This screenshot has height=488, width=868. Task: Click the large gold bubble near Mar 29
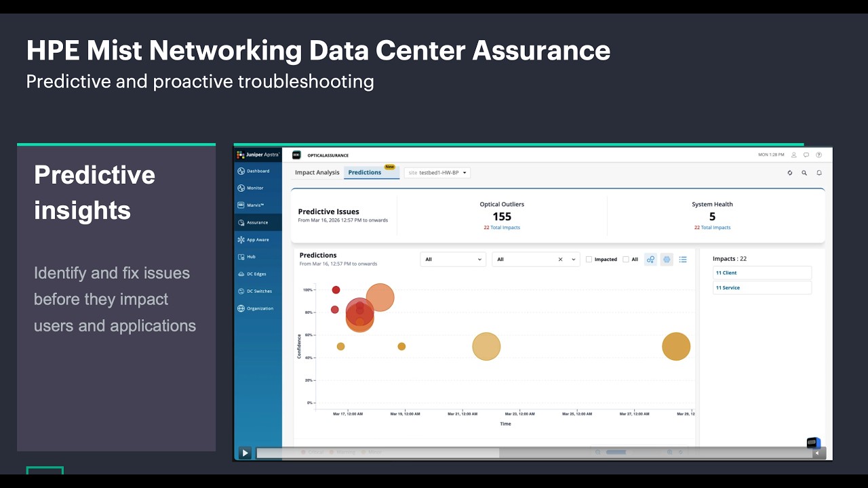[x=676, y=346]
